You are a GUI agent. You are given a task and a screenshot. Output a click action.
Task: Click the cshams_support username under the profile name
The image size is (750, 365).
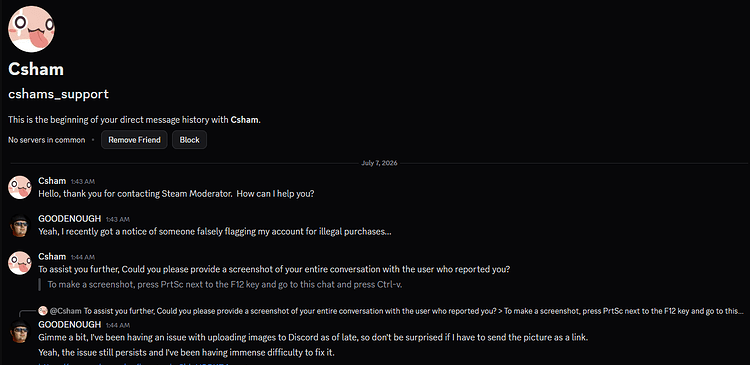[x=58, y=94]
